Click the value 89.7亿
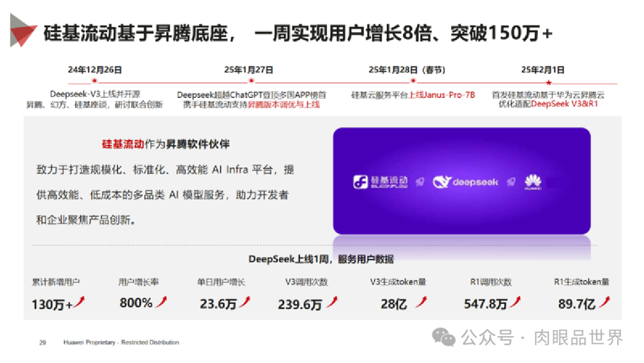644x363 pixels. (577, 304)
